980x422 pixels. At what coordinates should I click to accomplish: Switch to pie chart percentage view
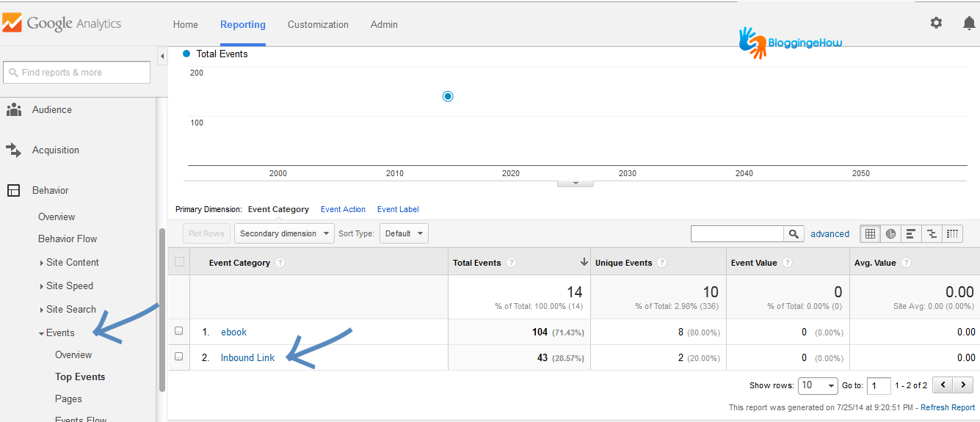890,234
